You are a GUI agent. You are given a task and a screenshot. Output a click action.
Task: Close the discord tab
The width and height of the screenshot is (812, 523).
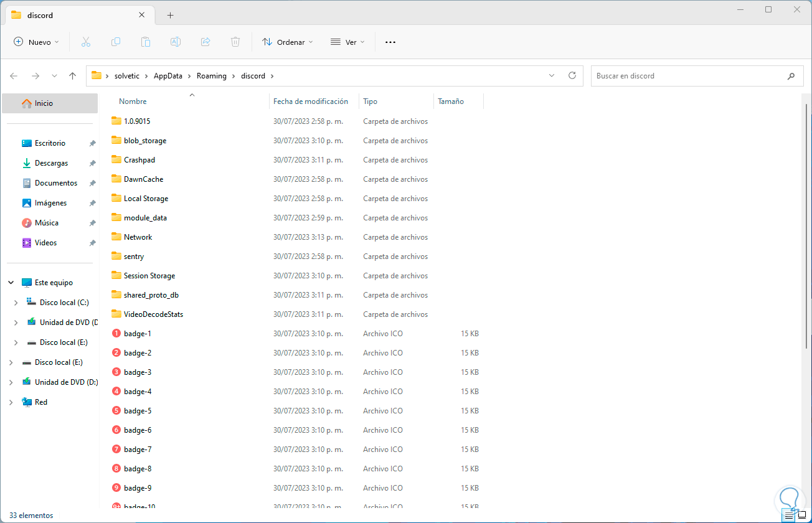click(143, 15)
